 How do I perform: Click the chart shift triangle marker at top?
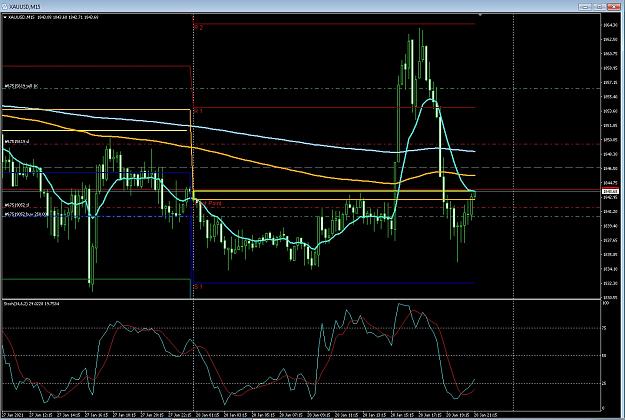[480, 15]
